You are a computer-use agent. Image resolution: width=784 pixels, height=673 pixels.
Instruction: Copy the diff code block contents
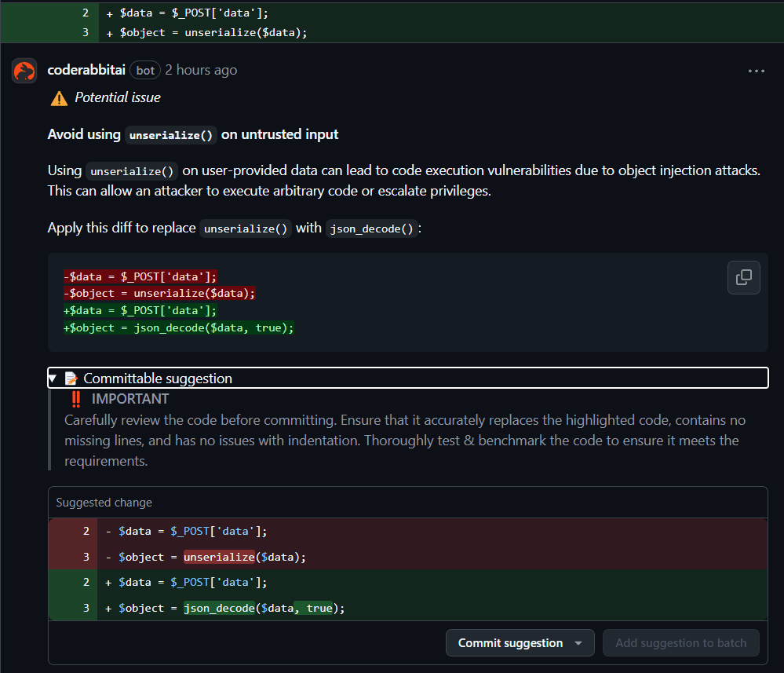[743, 277]
